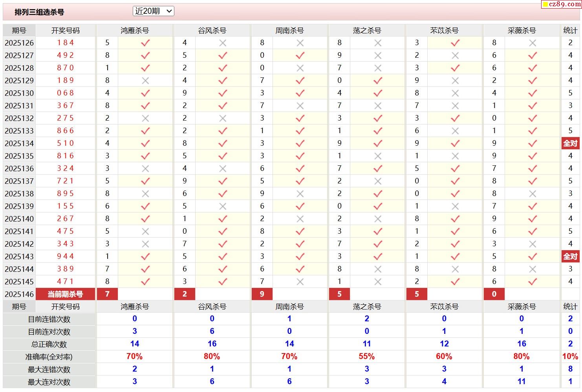Image resolution: width=582 pixels, height=392 pixels.
Task: Click the cross mark for 采薇 in row 2025142
Action: (x=533, y=244)
